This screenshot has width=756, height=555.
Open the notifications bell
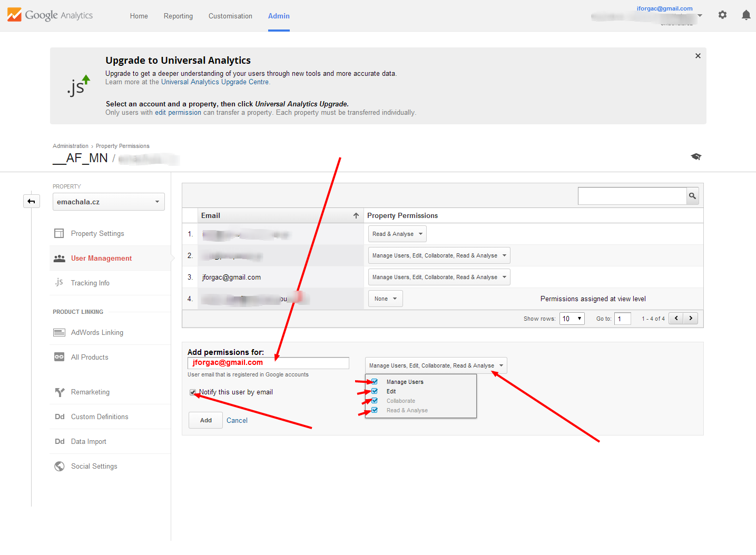coord(746,15)
